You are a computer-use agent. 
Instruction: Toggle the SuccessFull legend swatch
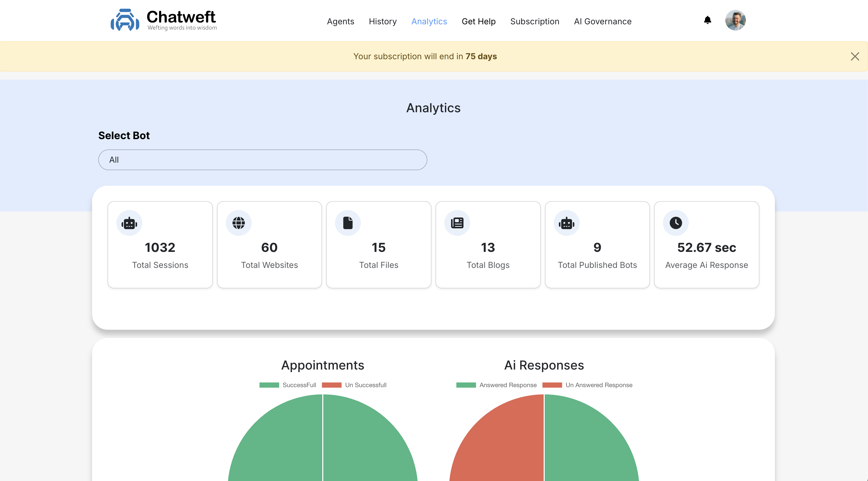coord(269,385)
